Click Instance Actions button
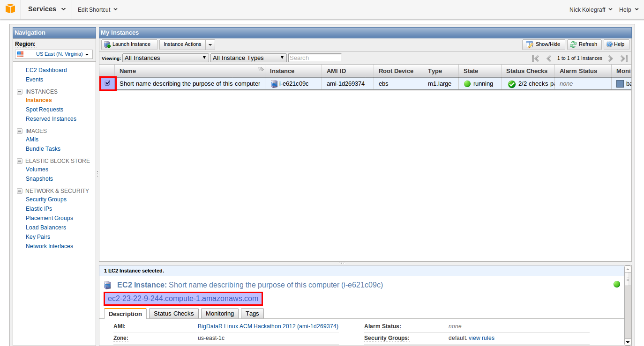Screen dimensions: 644x346 click(182, 44)
